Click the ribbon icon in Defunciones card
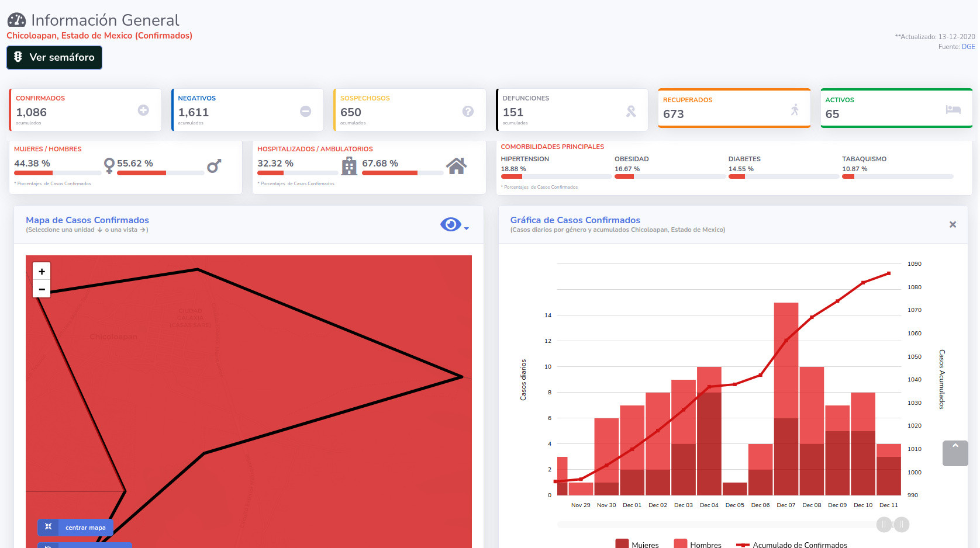 pyautogui.click(x=631, y=111)
